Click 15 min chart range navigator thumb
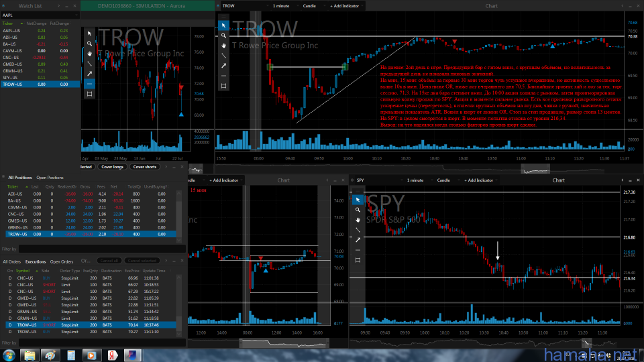This screenshot has height=362, width=644. 283,343
